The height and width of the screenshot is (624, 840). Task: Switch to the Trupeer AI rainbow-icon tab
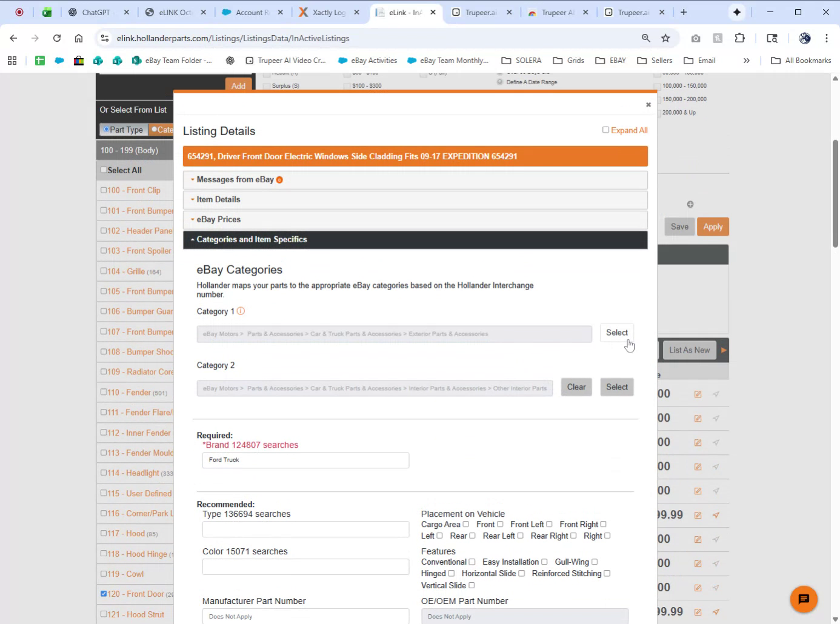tap(558, 12)
